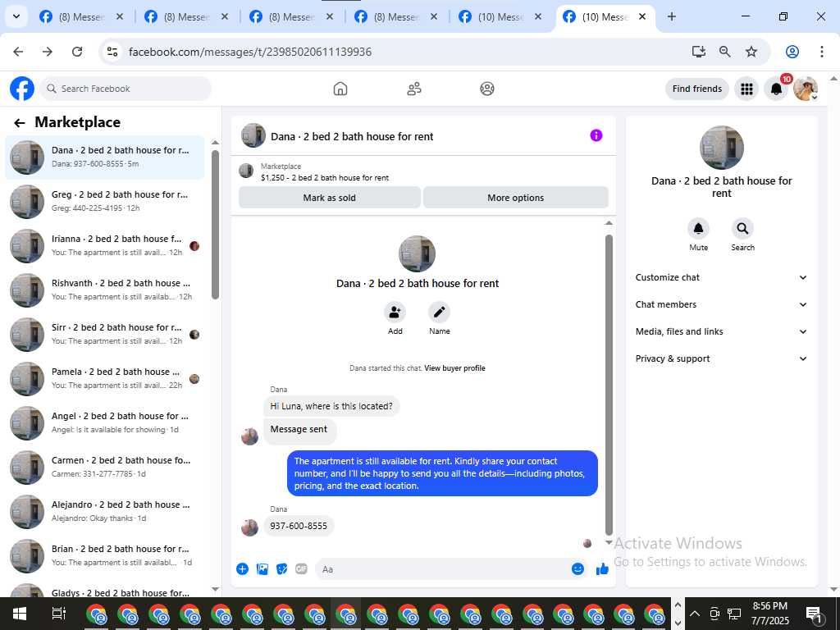Send a thumbs up like
Viewport: 840px width, 630px height.
tap(602, 569)
